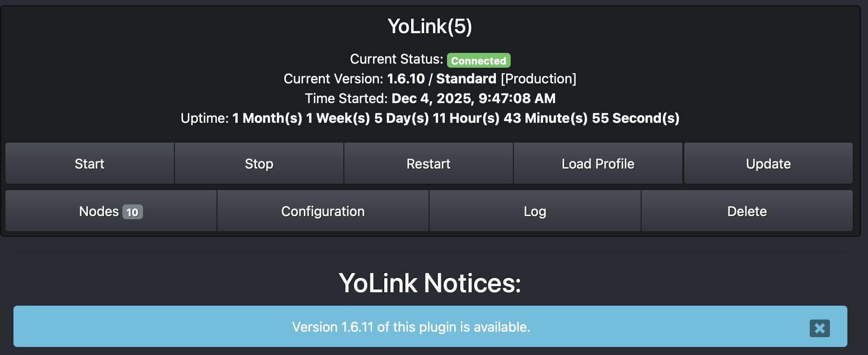Click the YoLink Notices heading
Screen dimensions: 868x355
[x=430, y=283]
